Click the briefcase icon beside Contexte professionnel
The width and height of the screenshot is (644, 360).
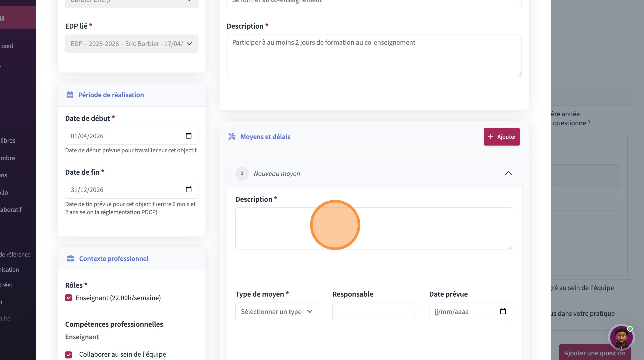pyautogui.click(x=70, y=259)
